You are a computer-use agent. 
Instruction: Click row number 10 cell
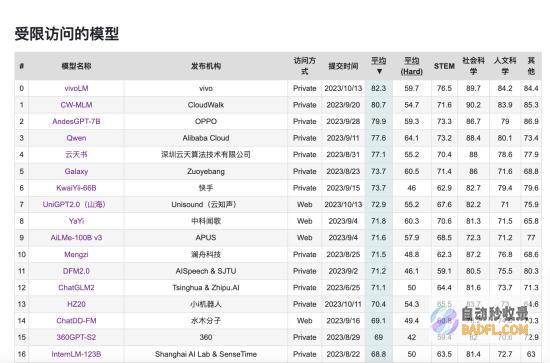[22, 254]
